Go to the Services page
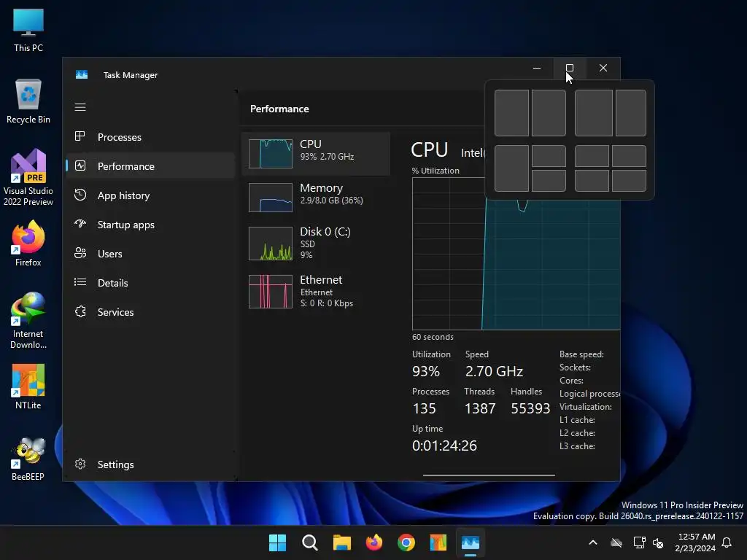The image size is (747, 560). [x=150, y=311]
